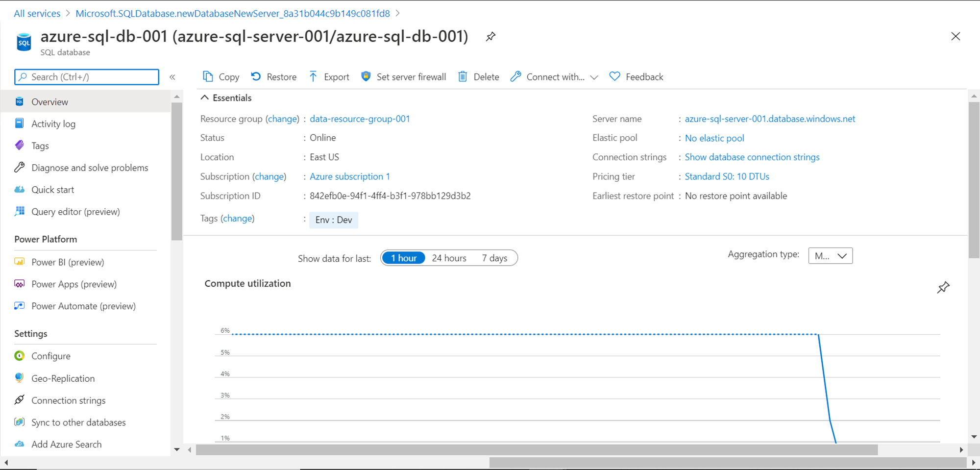
Task: Click the Sync to other databases icon
Action: pos(20,422)
